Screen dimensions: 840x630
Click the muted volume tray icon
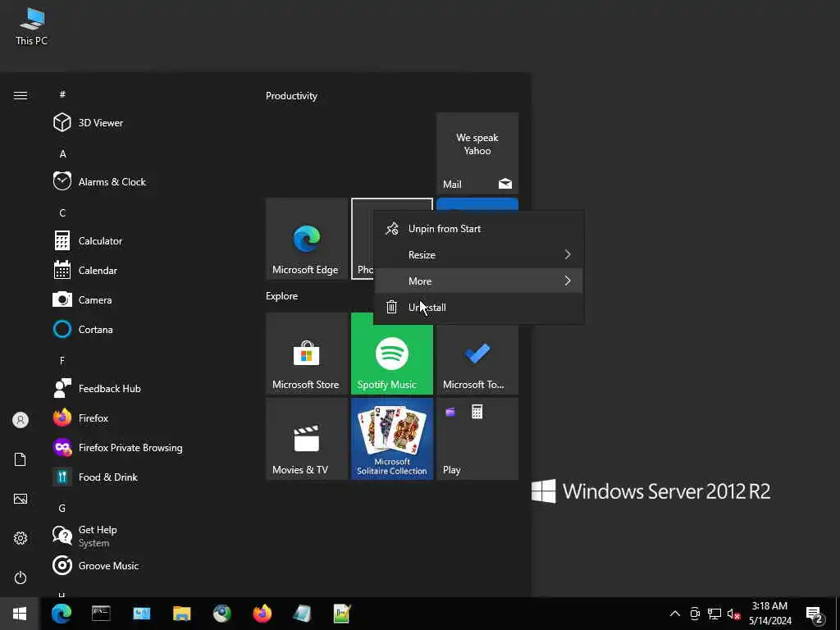pyautogui.click(x=733, y=614)
